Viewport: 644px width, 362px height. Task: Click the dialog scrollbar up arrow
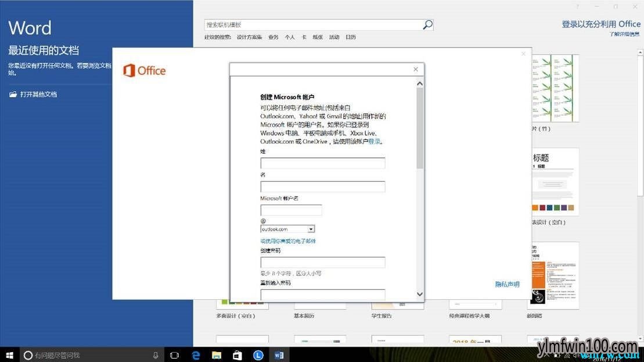pos(419,84)
